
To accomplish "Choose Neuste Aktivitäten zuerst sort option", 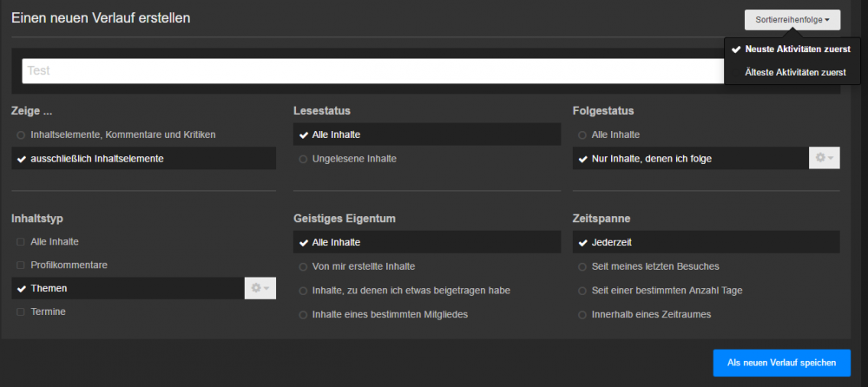I will (797, 49).
